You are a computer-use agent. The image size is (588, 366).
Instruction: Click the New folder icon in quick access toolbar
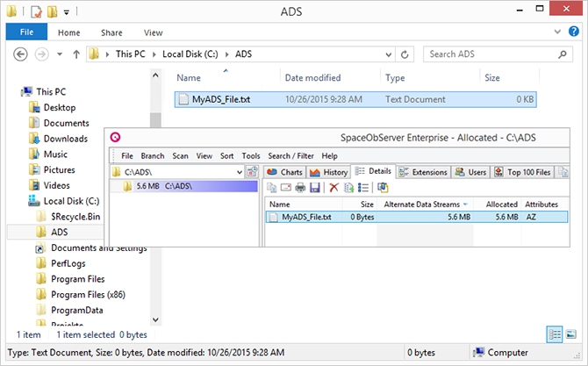(x=52, y=12)
